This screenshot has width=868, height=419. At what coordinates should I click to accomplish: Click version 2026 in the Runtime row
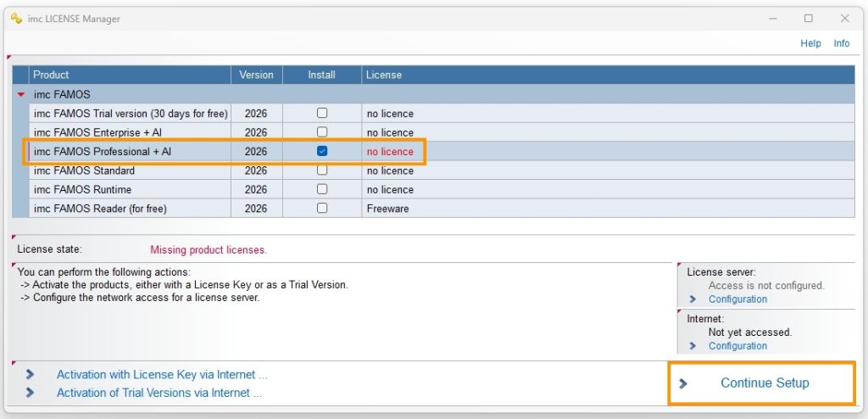[x=256, y=189]
